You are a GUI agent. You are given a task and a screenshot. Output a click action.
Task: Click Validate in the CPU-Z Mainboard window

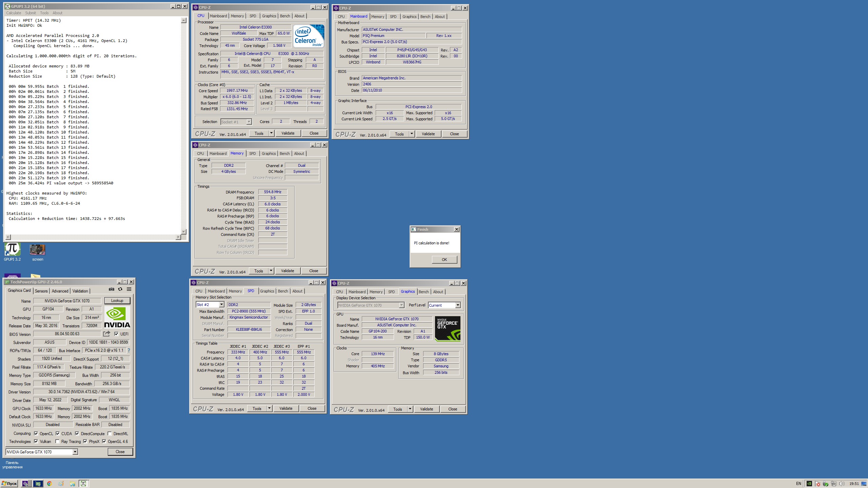pos(428,134)
